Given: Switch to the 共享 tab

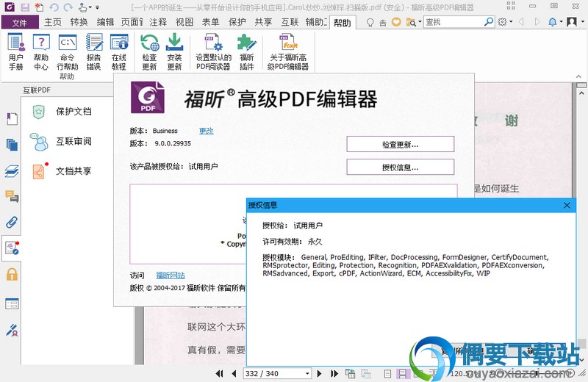Looking at the screenshot, I should click(x=263, y=23).
